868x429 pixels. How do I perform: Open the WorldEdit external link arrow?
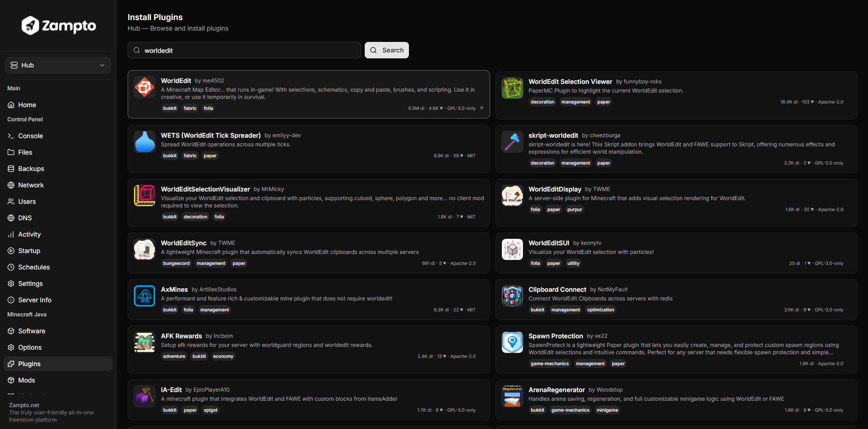pos(481,109)
